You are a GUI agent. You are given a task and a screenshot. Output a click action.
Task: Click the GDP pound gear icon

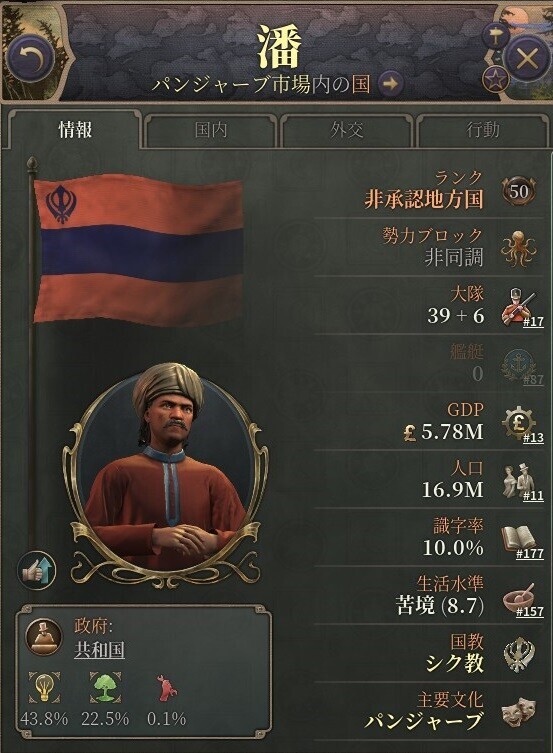pyautogui.click(x=518, y=423)
